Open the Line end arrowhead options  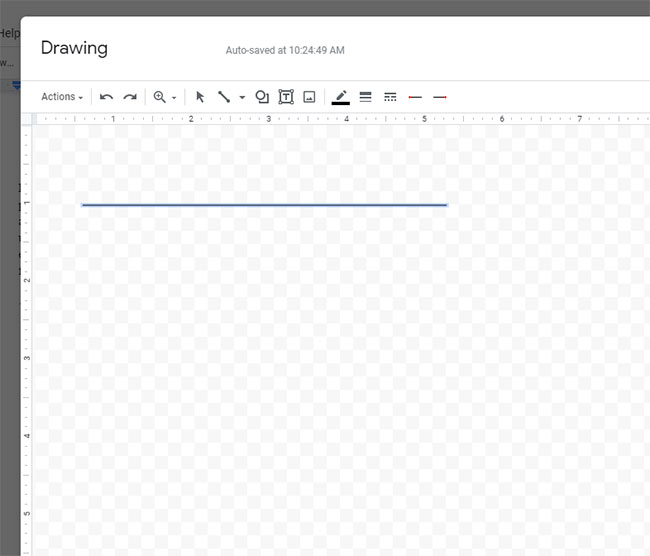[439, 97]
